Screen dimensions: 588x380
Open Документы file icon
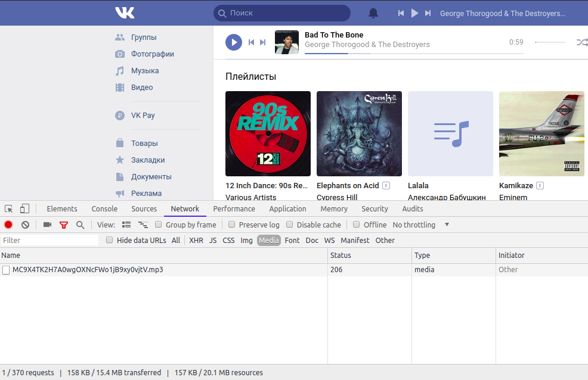click(x=120, y=177)
